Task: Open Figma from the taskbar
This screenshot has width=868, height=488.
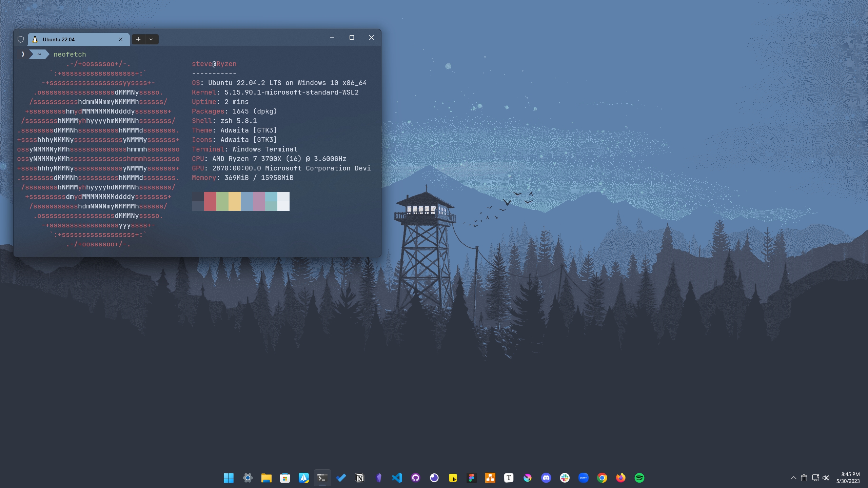Action: [471, 478]
